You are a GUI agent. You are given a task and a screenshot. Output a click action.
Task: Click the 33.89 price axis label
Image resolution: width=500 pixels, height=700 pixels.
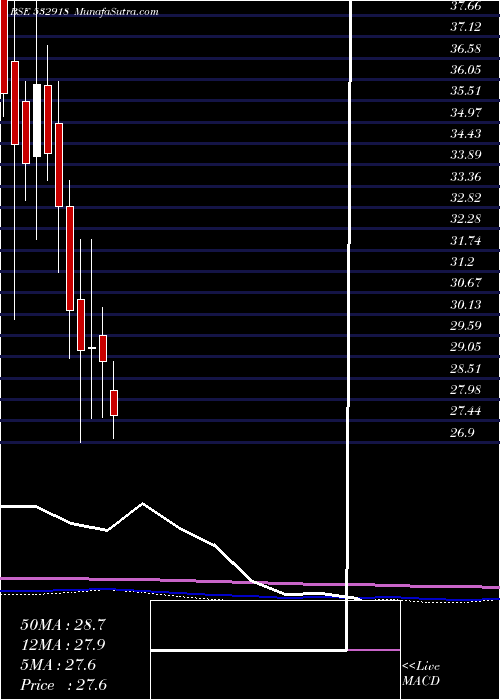pos(465,155)
